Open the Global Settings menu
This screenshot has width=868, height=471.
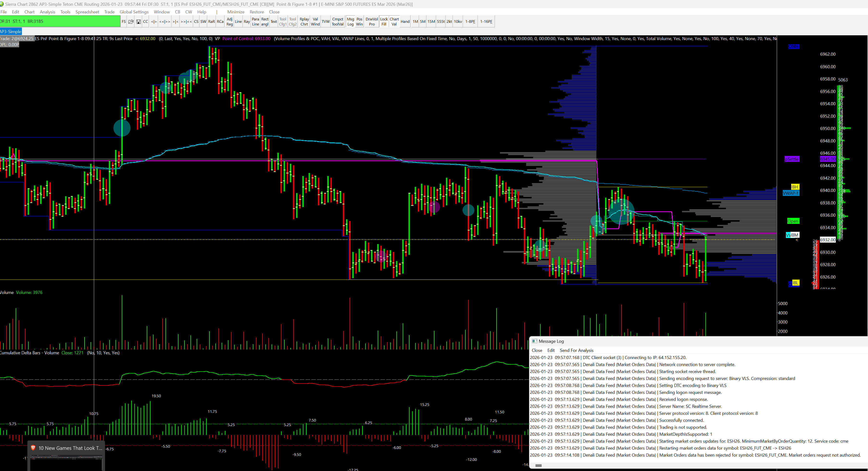[x=134, y=12]
